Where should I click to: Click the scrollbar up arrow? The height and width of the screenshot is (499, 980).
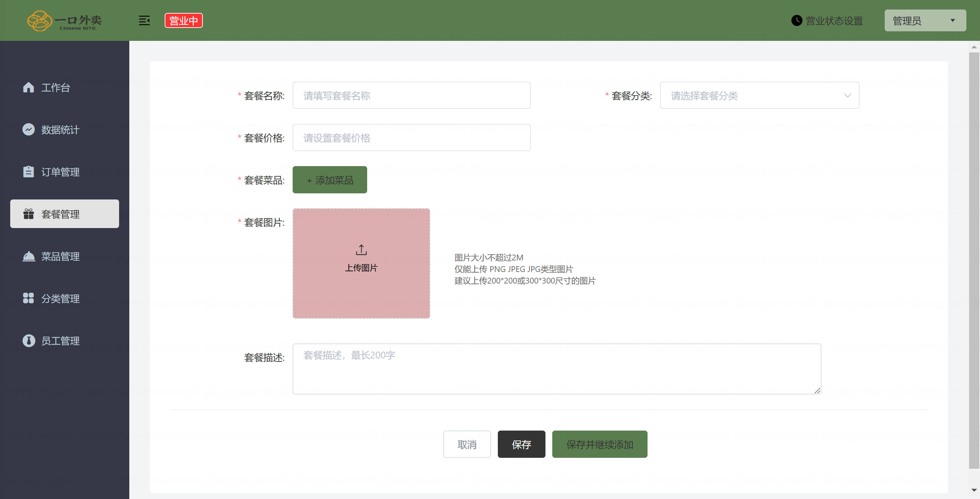pyautogui.click(x=974, y=47)
